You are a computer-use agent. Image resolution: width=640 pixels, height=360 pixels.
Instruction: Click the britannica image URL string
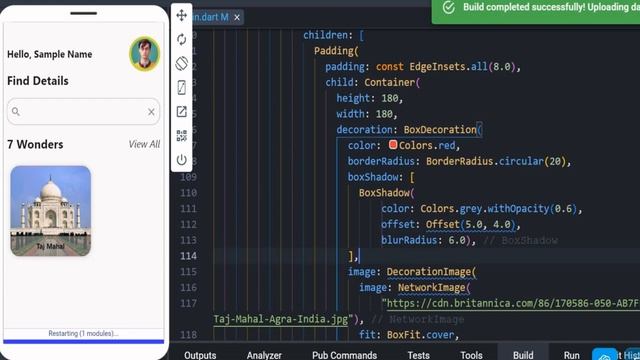(x=511, y=303)
